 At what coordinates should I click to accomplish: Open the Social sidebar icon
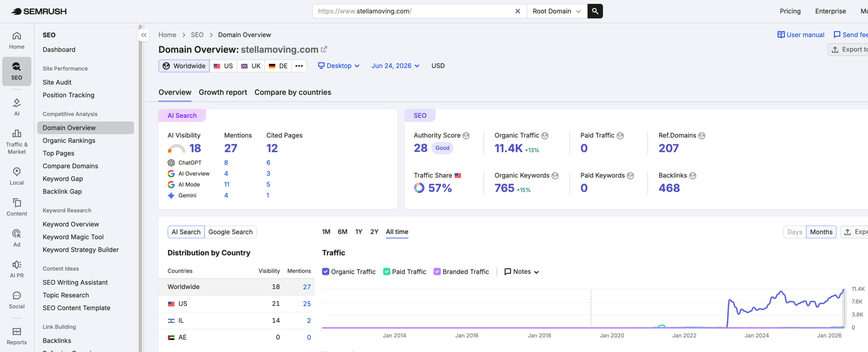coord(17,300)
